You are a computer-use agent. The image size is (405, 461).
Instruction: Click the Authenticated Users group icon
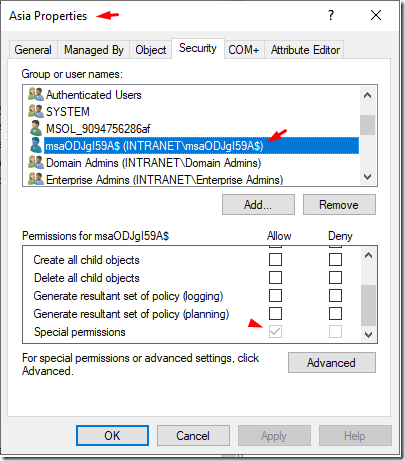coord(36,95)
